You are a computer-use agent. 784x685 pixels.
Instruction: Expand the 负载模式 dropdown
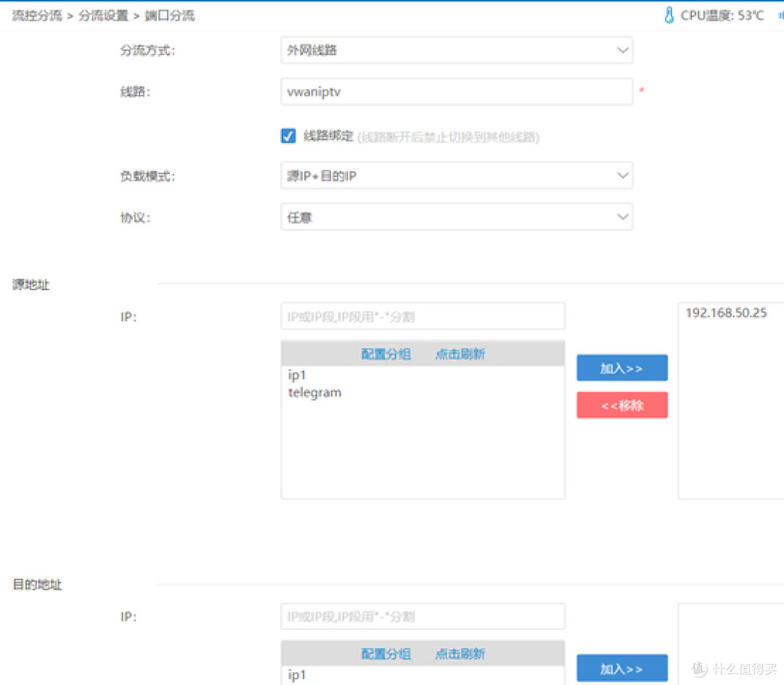[x=457, y=176]
